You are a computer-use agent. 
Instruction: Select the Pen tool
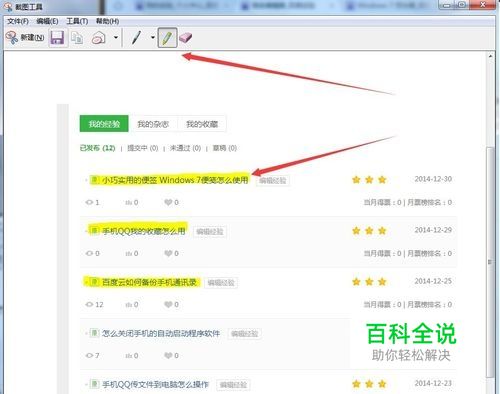136,38
